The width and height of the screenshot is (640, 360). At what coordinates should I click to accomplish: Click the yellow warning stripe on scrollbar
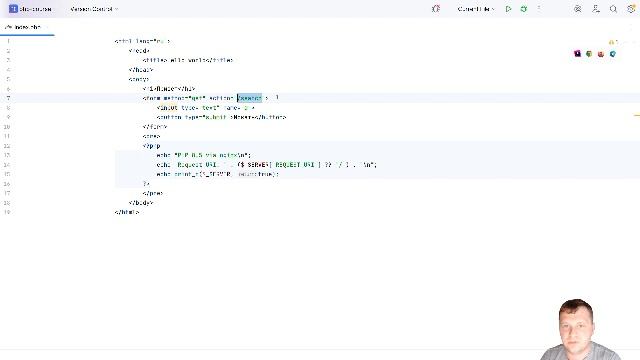click(637, 116)
